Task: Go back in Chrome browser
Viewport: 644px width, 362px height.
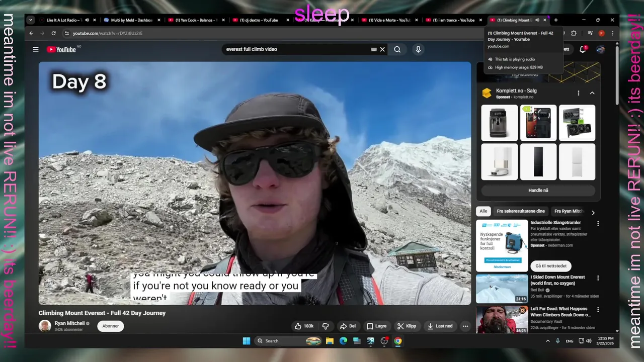Action: 31,33
